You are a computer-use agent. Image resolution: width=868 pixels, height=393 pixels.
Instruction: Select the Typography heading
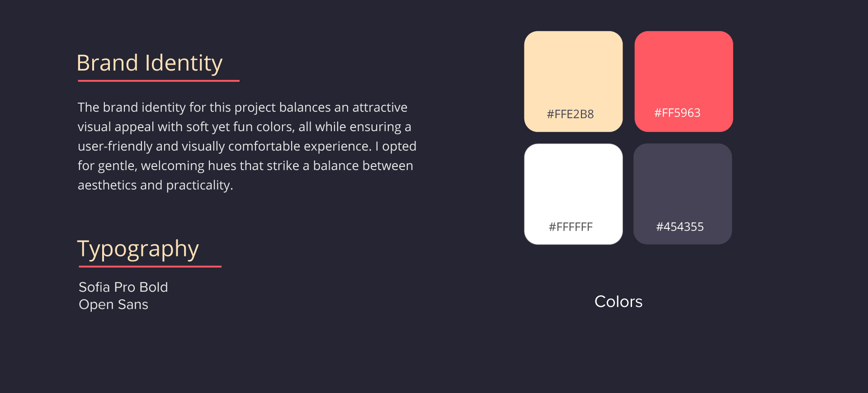click(x=138, y=249)
